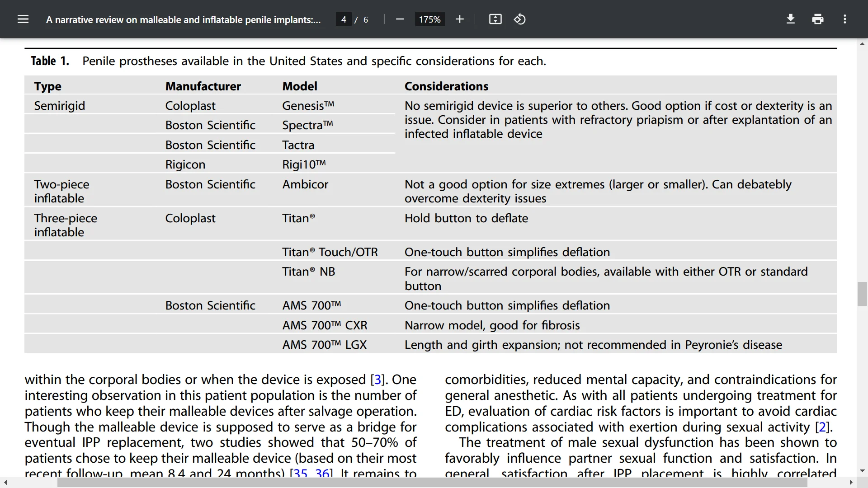This screenshot has width=868, height=488.
Task: Select the page number field showing 4
Action: (x=344, y=19)
